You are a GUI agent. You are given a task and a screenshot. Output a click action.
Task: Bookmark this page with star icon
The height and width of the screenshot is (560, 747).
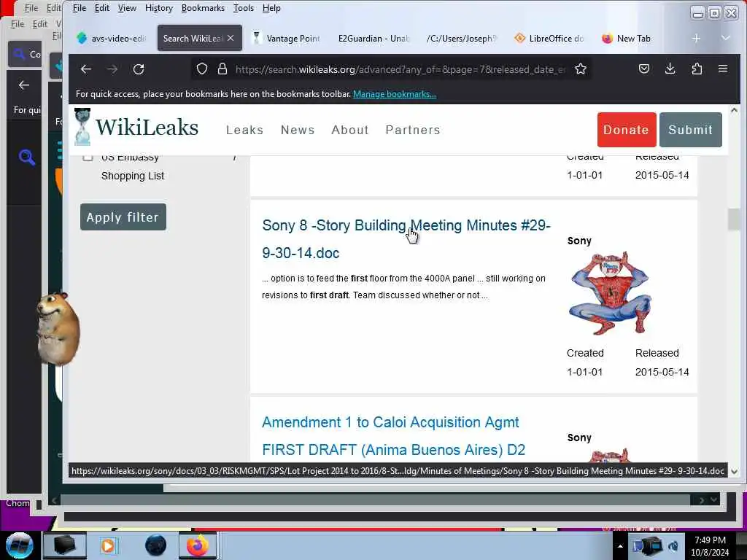click(580, 69)
